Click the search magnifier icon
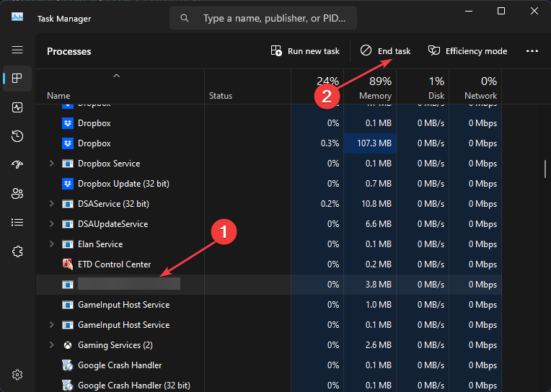 [185, 18]
